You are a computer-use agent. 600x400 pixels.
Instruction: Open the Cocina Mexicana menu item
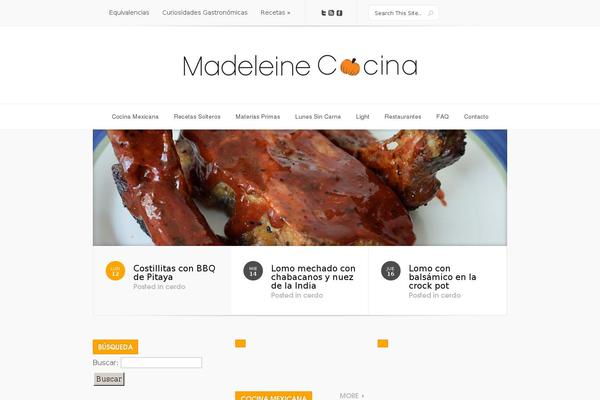[135, 116]
